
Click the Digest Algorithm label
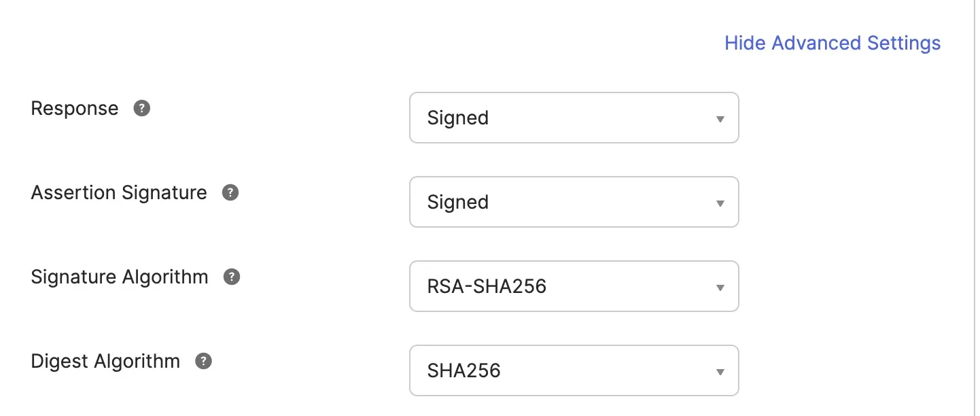pos(105,361)
